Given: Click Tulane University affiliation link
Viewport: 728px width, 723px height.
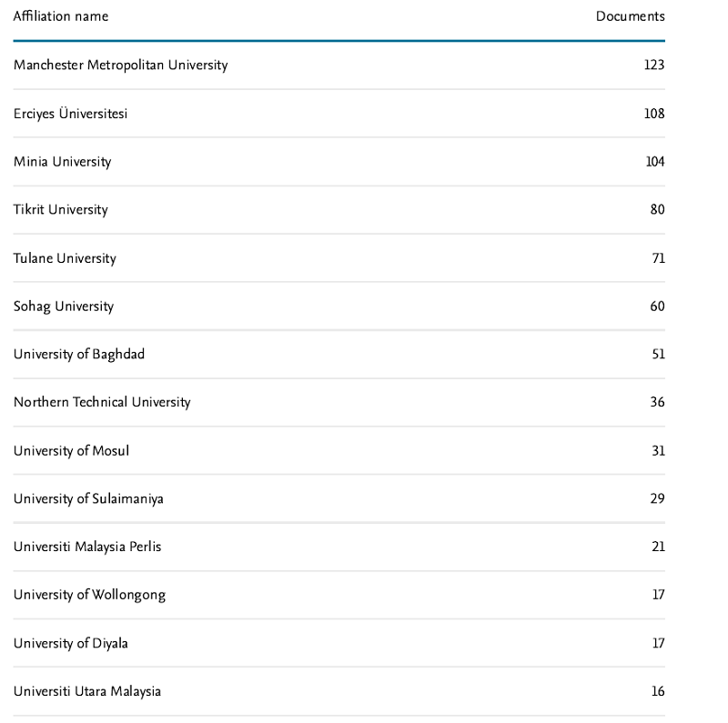Looking at the screenshot, I should coord(65,258).
